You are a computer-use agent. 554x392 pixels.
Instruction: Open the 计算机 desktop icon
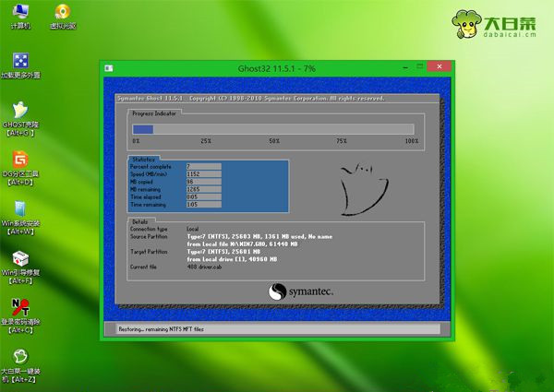(19, 13)
